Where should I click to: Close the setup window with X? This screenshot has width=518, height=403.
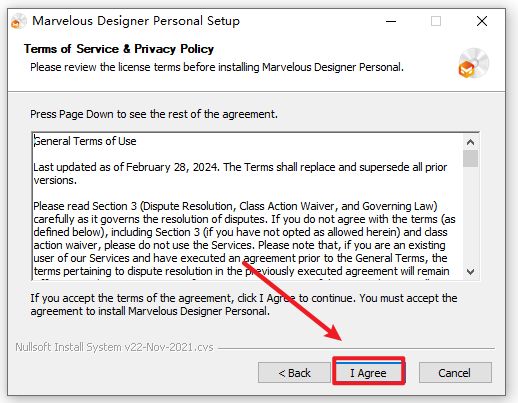pos(482,22)
